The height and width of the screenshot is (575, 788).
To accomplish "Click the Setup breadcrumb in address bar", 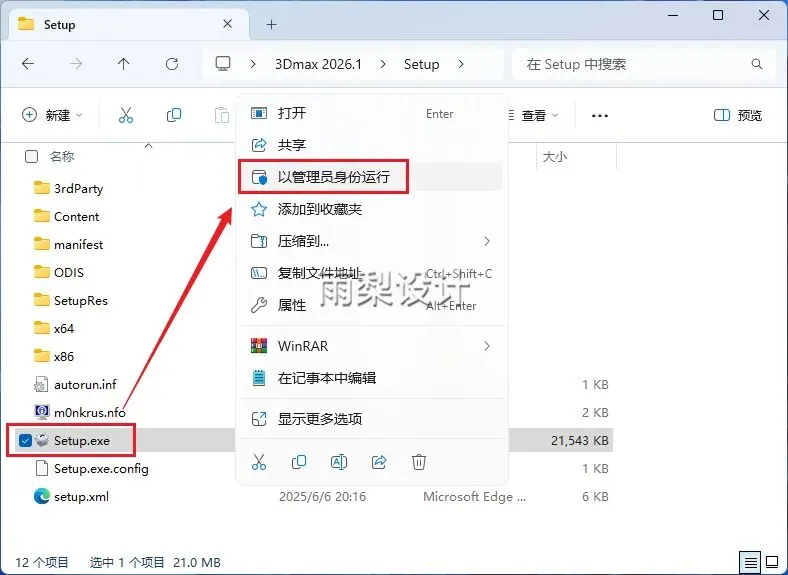I will (x=422, y=64).
